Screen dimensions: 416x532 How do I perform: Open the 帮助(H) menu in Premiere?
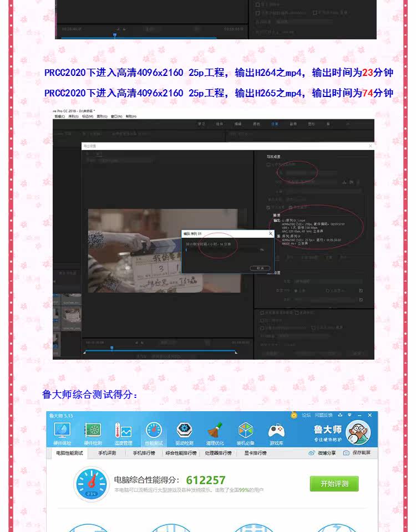131,116
